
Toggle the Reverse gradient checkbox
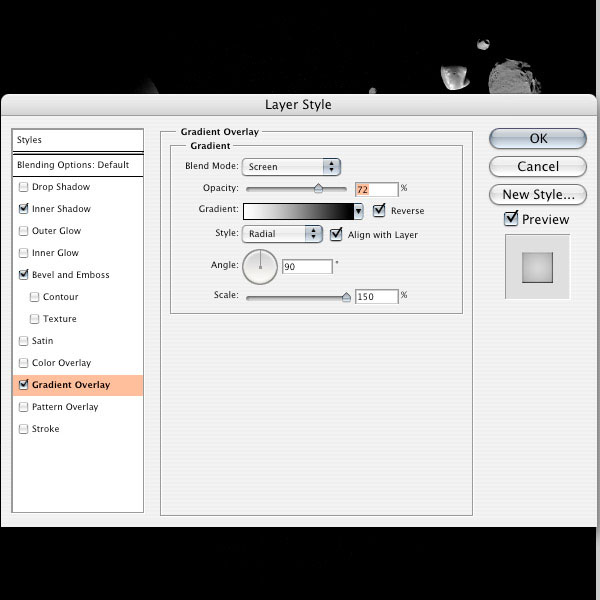pos(379,211)
